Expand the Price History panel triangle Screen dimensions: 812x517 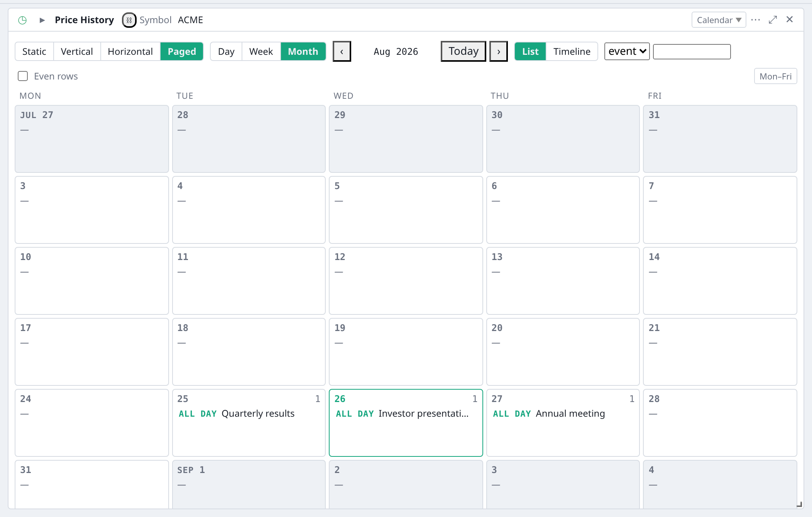[x=42, y=20]
